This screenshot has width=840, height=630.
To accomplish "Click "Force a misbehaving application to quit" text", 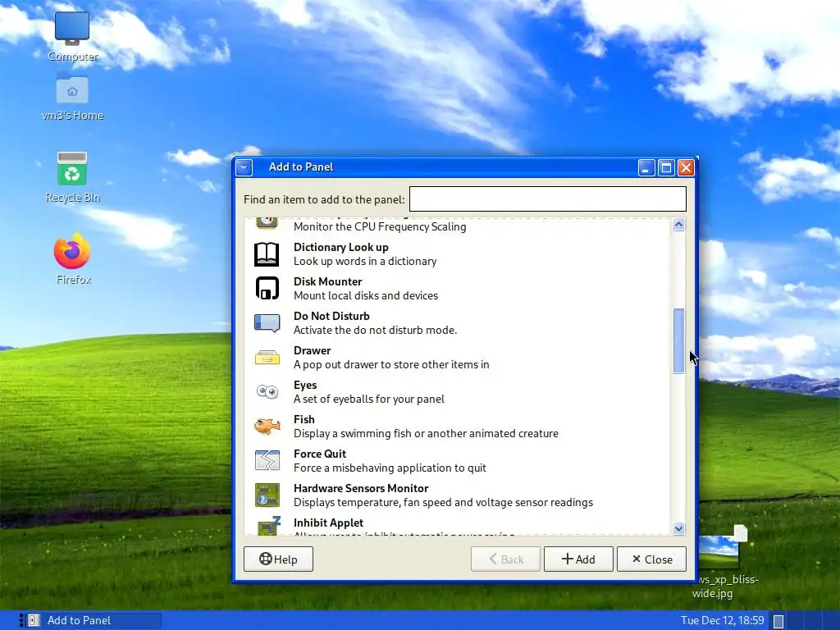I will [390, 468].
